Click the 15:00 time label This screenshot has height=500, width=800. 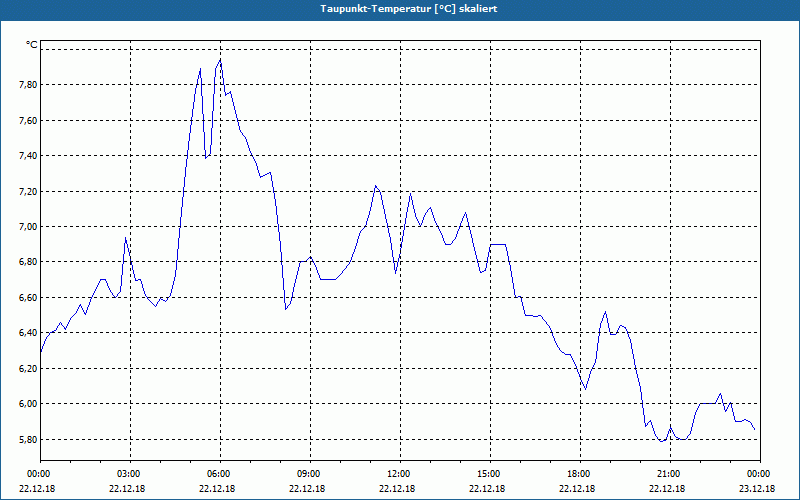pos(490,474)
